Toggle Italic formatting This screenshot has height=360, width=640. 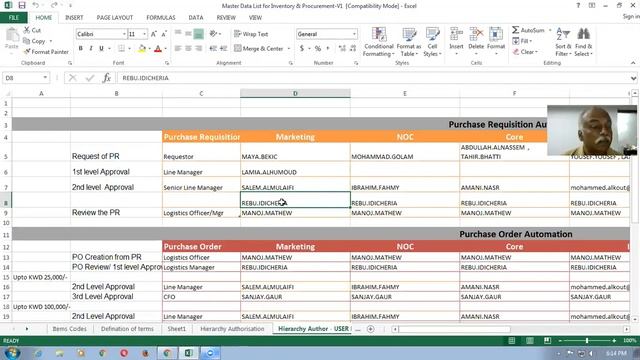tap(91, 49)
